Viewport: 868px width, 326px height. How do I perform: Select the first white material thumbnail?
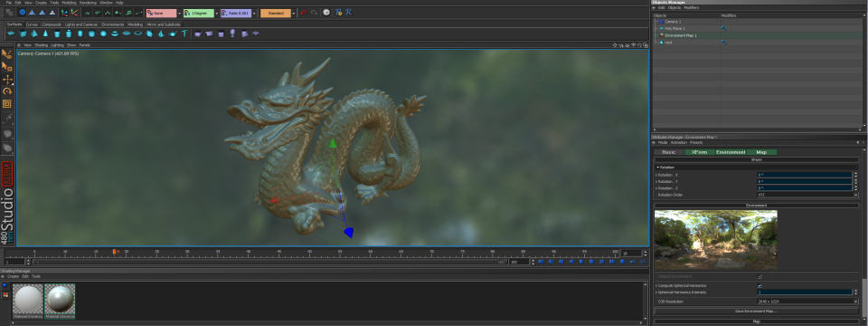point(28,301)
